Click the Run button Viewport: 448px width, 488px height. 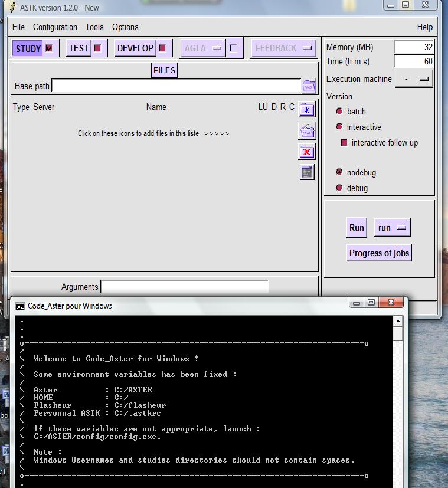pyautogui.click(x=357, y=228)
